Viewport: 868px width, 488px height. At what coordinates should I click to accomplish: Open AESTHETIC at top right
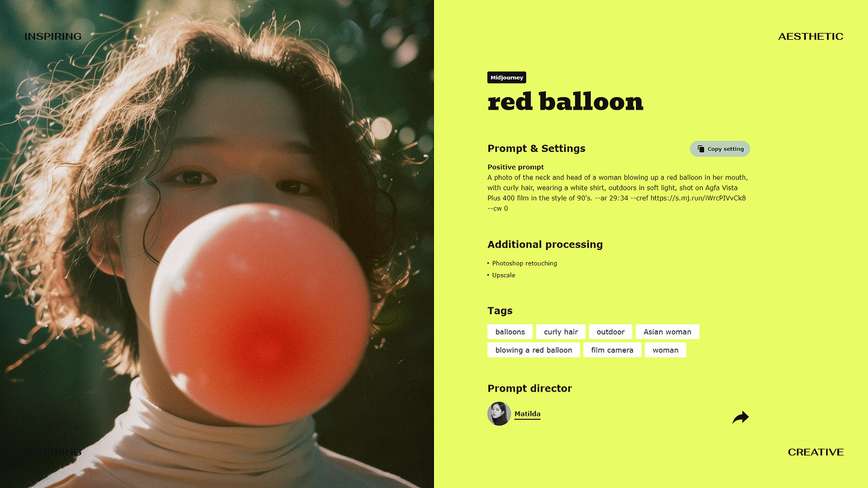click(811, 36)
